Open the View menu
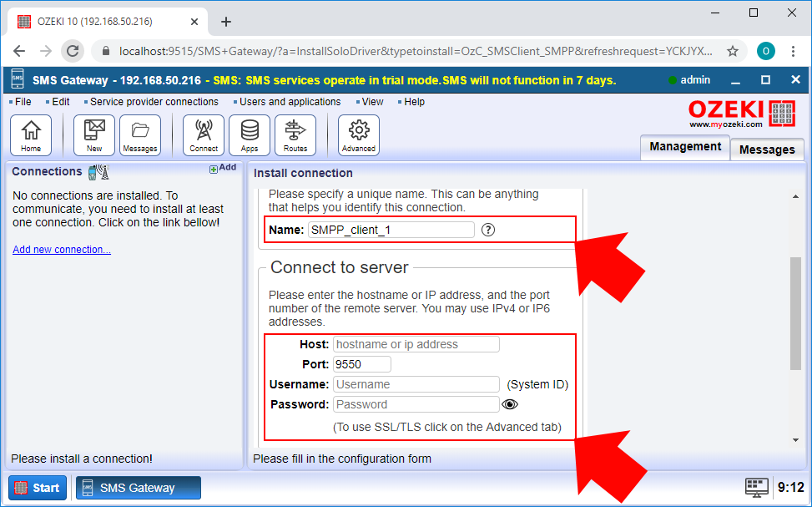The image size is (812, 507). (x=372, y=102)
